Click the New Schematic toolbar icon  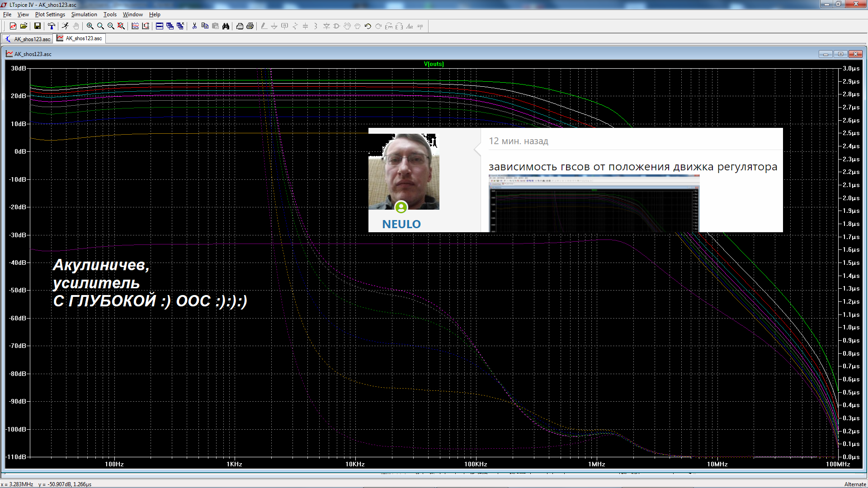pos(13,26)
